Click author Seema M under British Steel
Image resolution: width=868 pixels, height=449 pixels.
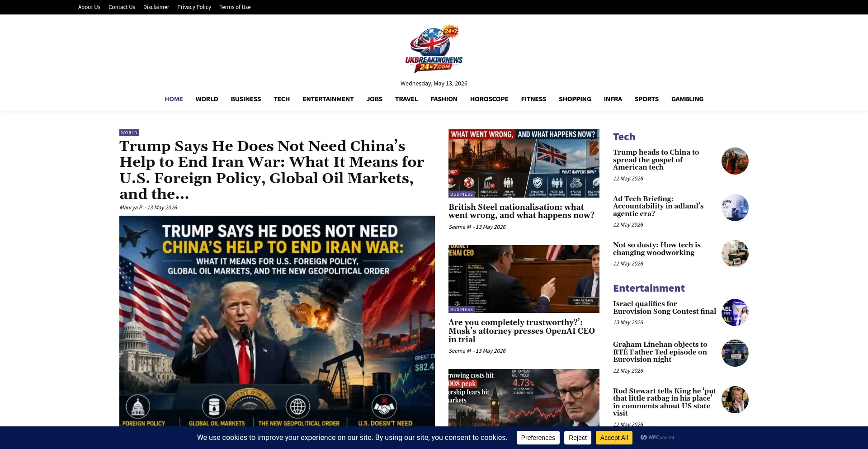[460, 227]
